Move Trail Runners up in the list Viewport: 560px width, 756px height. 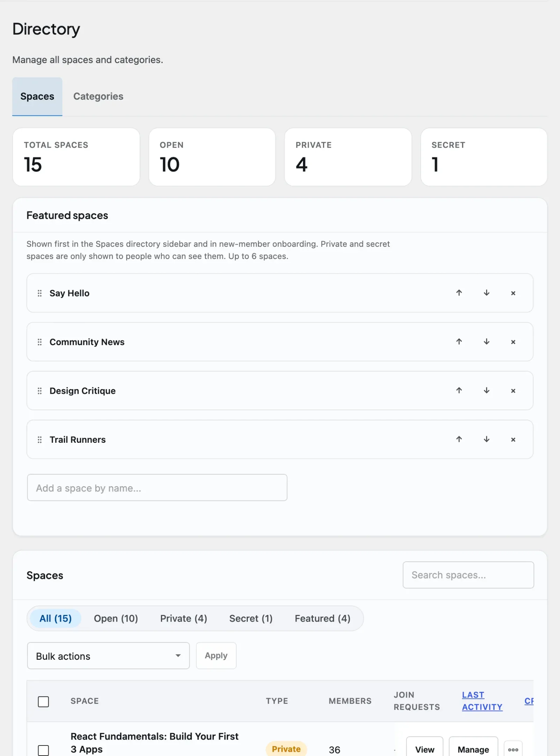click(459, 439)
